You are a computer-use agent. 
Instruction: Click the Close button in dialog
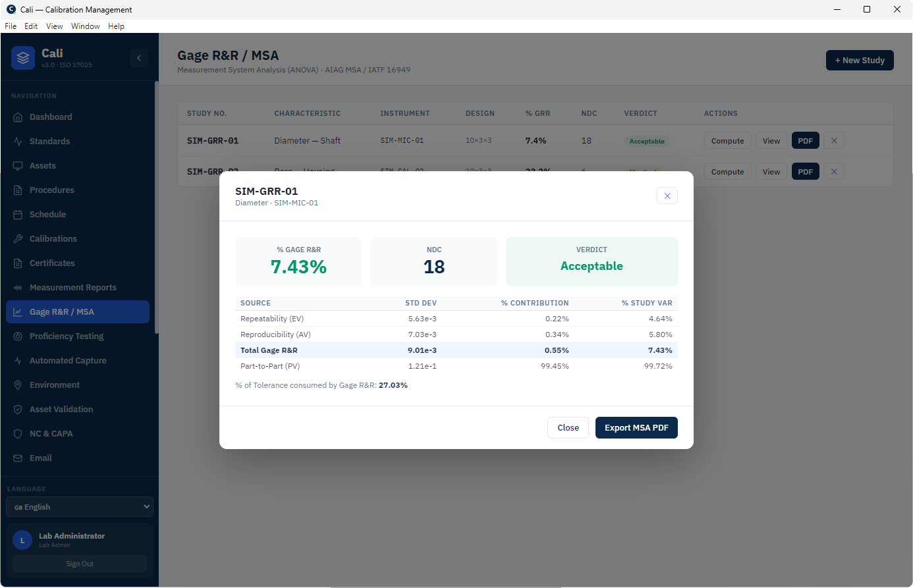pyautogui.click(x=568, y=428)
